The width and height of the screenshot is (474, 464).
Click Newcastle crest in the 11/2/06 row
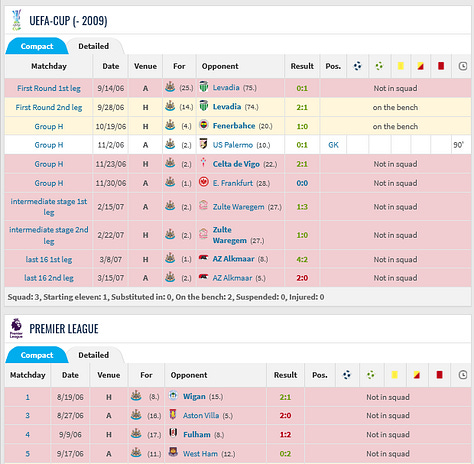pyautogui.click(x=170, y=144)
